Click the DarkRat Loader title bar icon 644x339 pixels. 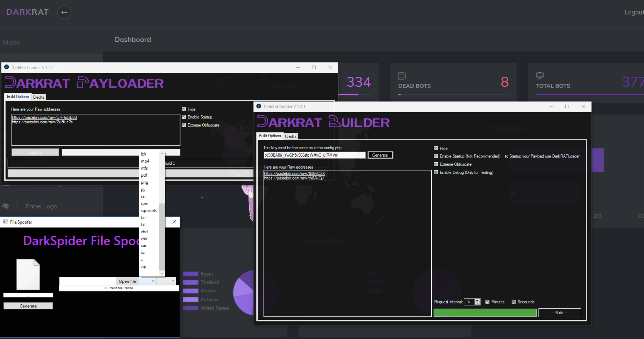click(7, 67)
